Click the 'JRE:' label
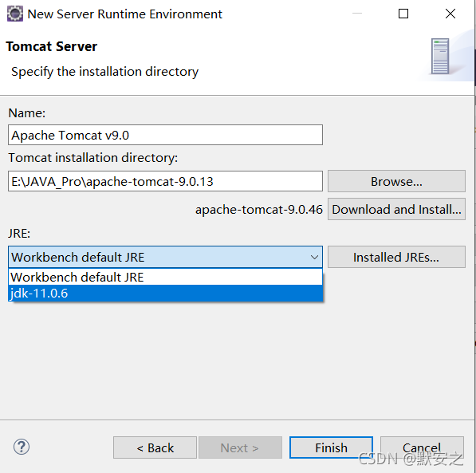476x473 pixels. click(x=19, y=234)
